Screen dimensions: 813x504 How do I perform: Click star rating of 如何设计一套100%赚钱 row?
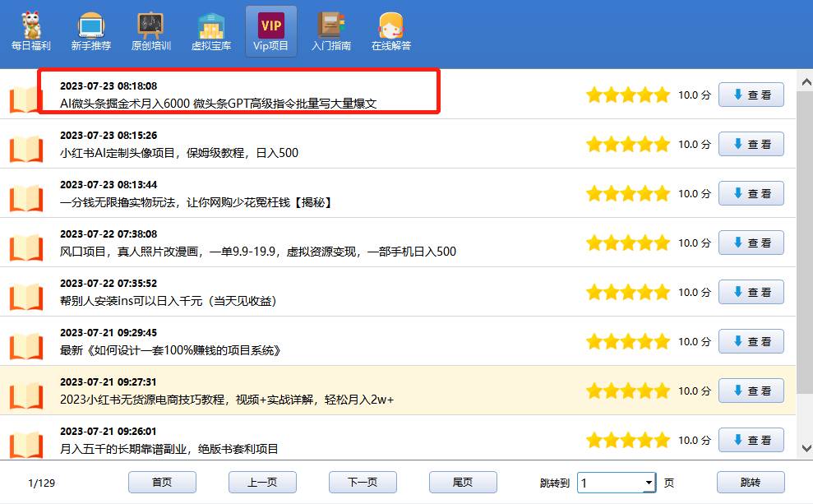(x=628, y=341)
